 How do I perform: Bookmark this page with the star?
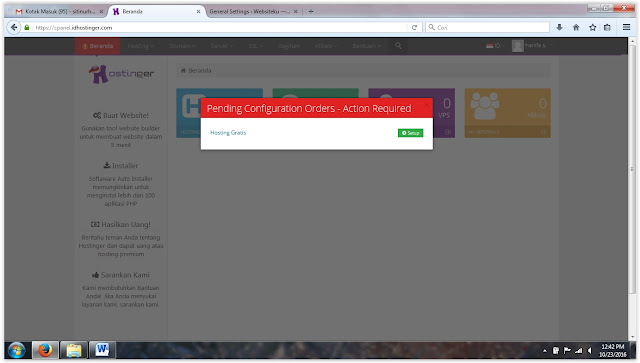(x=593, y=27)
